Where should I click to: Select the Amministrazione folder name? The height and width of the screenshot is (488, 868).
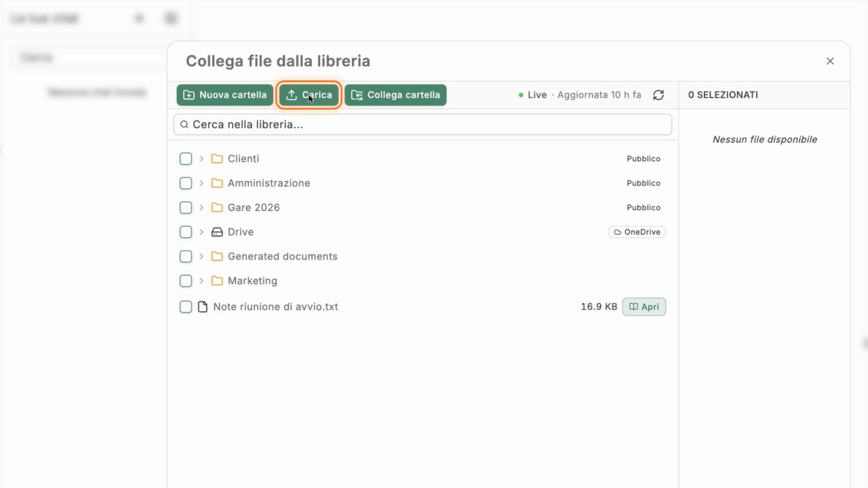(x=269, y=183)
